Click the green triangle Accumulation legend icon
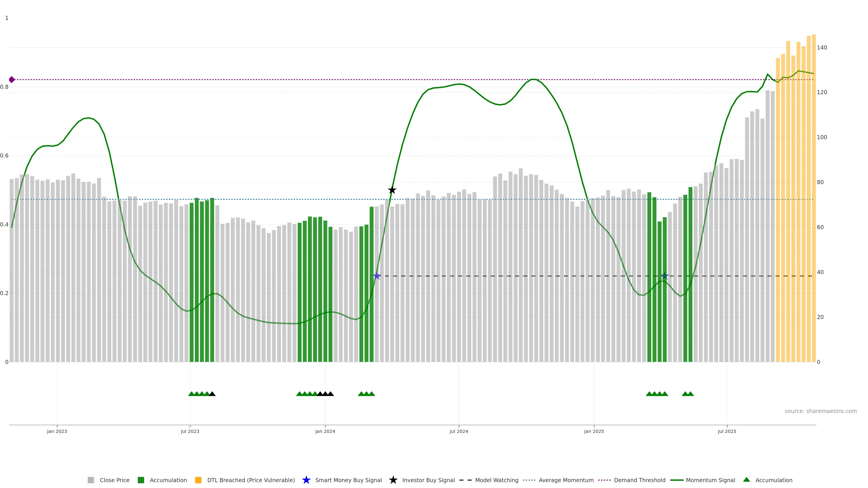Screen dimensions: 868x488 746,480
